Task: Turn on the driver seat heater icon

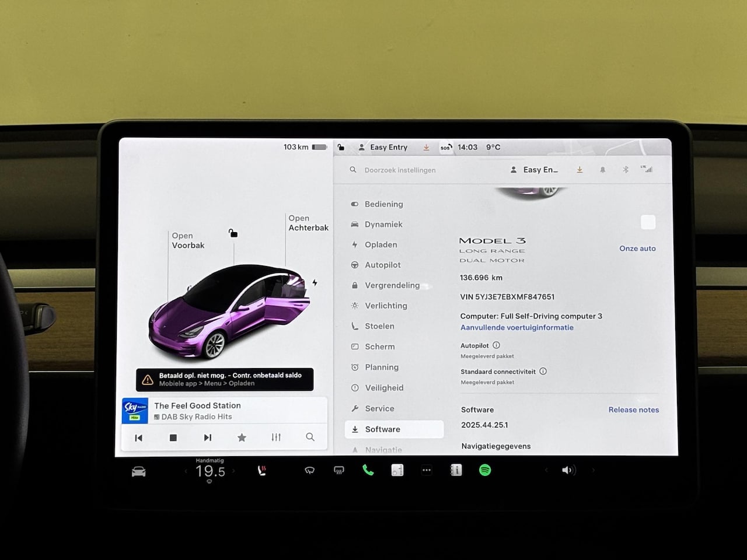Action: [262, 470]
